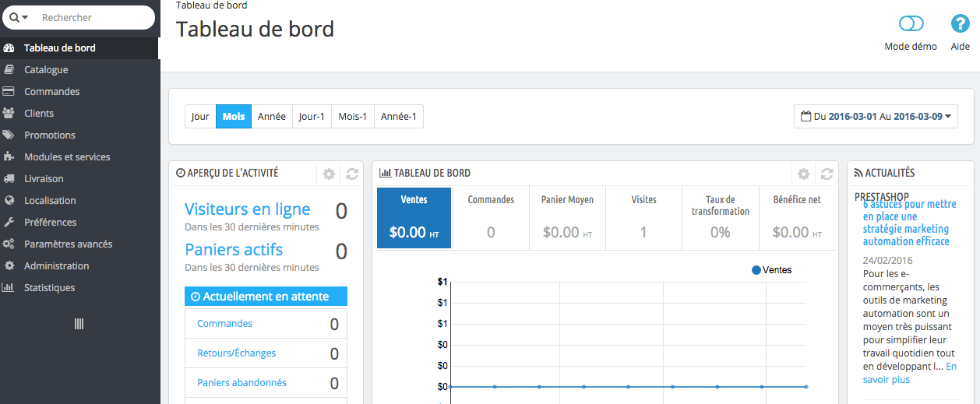
Task: Click the Aide help question mark icon
Action: pos(960,24)
